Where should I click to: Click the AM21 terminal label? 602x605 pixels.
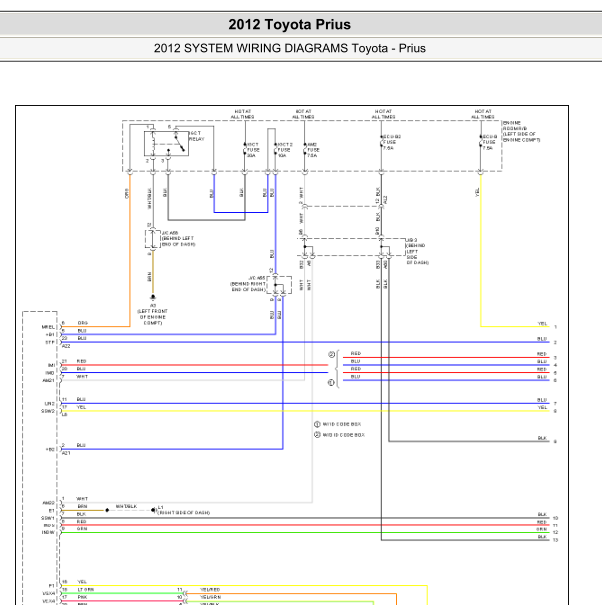49,380
